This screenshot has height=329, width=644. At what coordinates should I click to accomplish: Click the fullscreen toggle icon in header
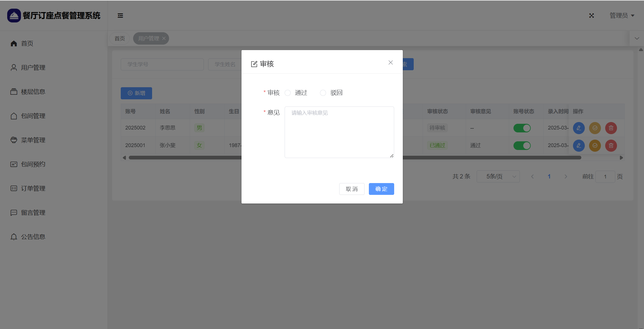pos(591,16)
